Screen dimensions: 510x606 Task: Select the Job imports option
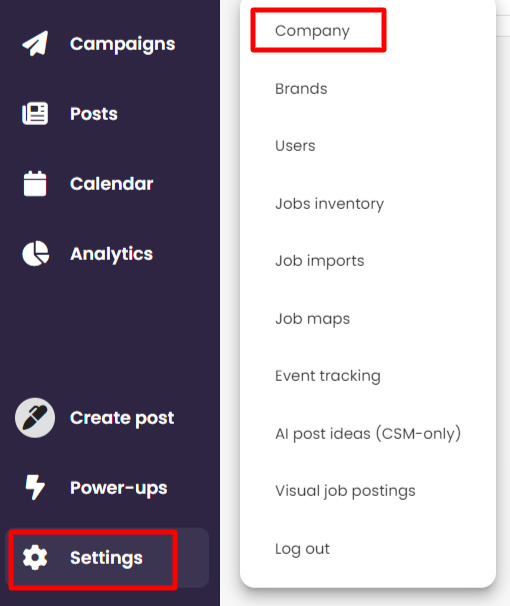320,261
